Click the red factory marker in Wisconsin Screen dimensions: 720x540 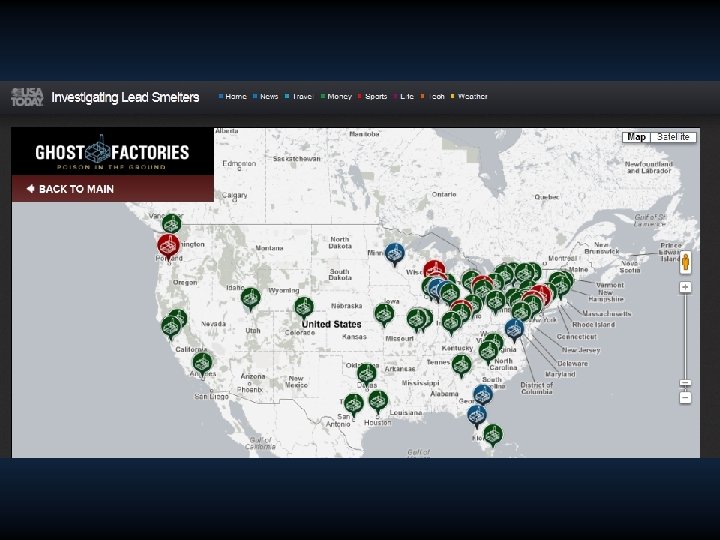[x=434, y=269]
